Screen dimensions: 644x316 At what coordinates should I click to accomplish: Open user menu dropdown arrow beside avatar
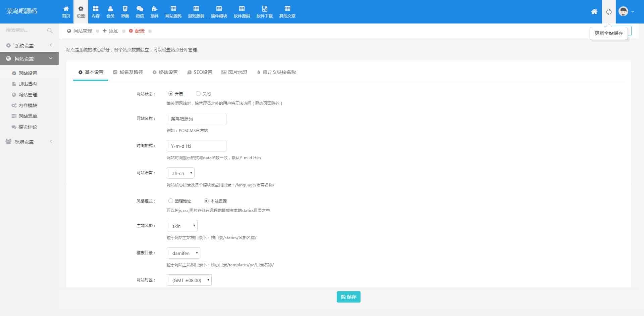tap(633, 12)
